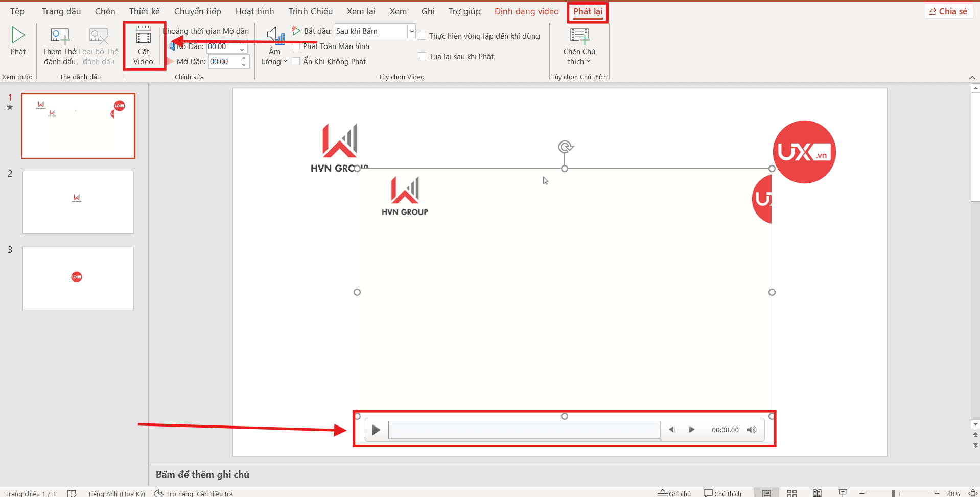Step video forward one frame
The height and width of the screenshot is (497, 980).
click(691, 430)
